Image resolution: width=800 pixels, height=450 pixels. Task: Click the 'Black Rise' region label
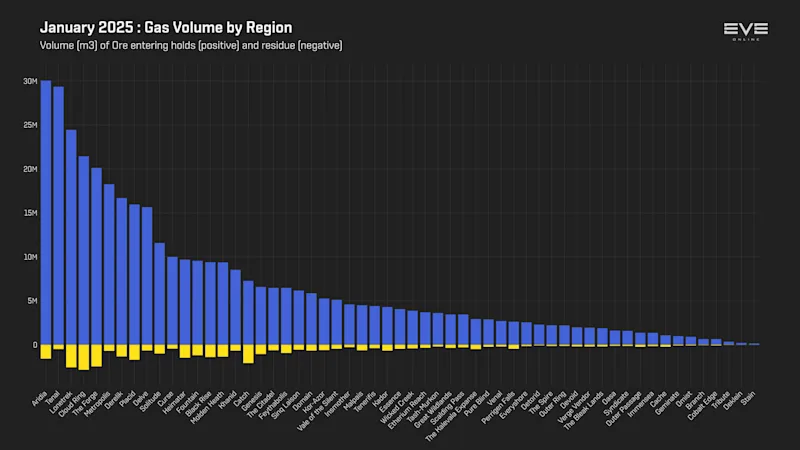(x=199, y=403)
